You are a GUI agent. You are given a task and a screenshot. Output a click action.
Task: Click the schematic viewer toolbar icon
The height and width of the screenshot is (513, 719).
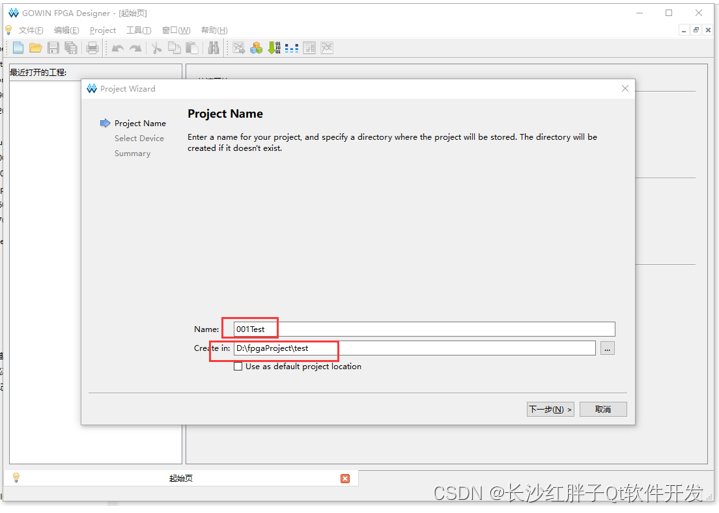[x=238, y=48]
